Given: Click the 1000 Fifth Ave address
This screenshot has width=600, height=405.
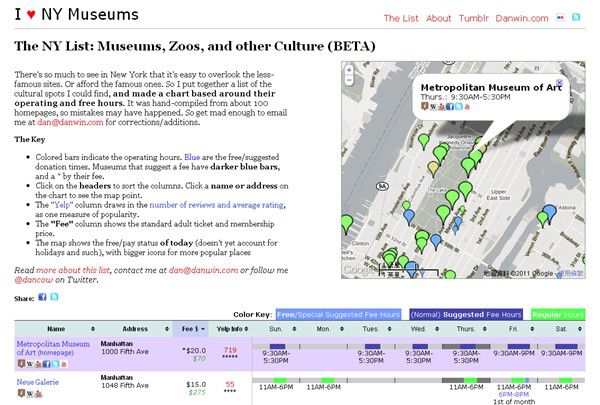Looking at the screenshot, I should click(125, 351).
